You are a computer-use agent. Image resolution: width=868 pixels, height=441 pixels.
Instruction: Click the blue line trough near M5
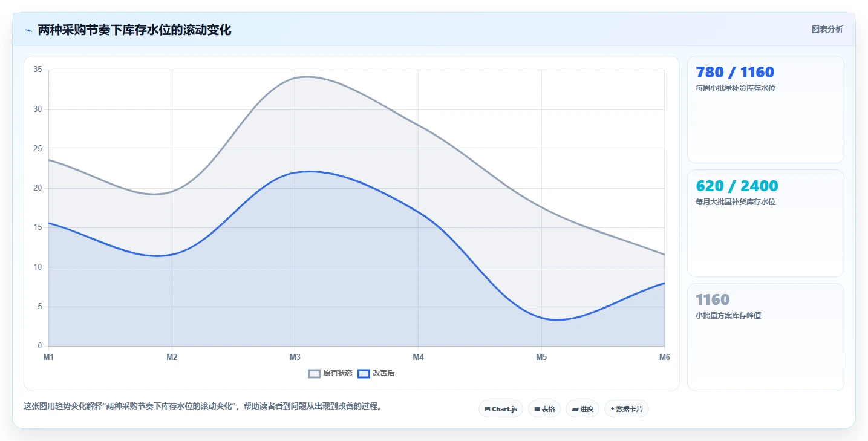pyautogui.click(x=557, y=319)
